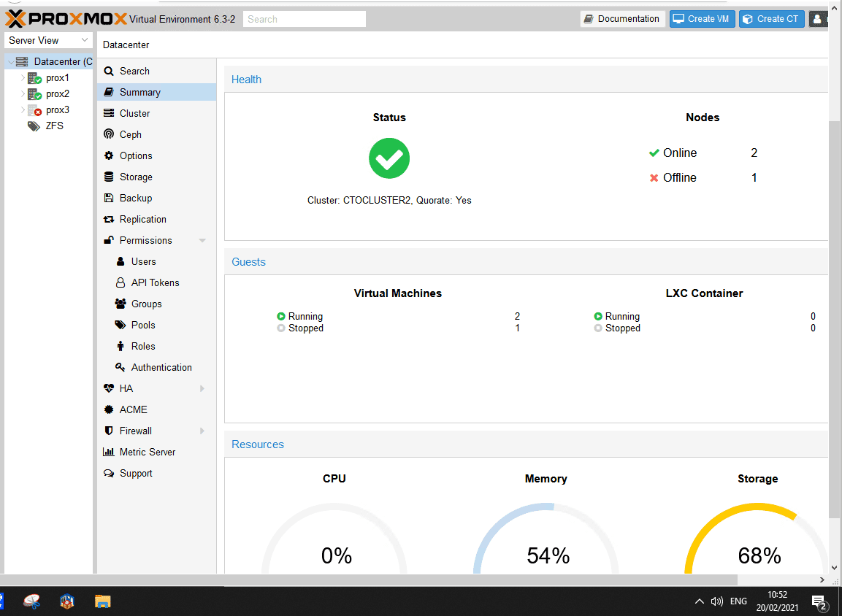Click the Memory 54% usage gauge
The width and height of the screenshot is (842, 616).
546,539
